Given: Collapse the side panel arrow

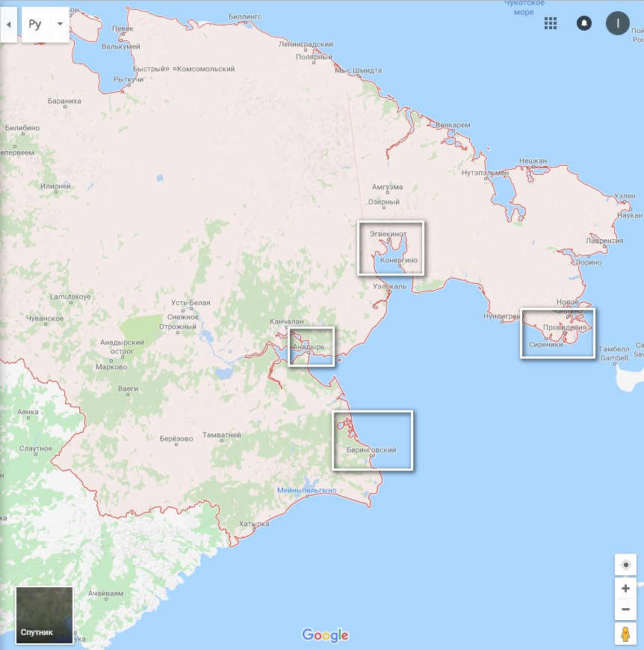Looking at the screenshot, I should pyautogui.click(x=7, y=25).
